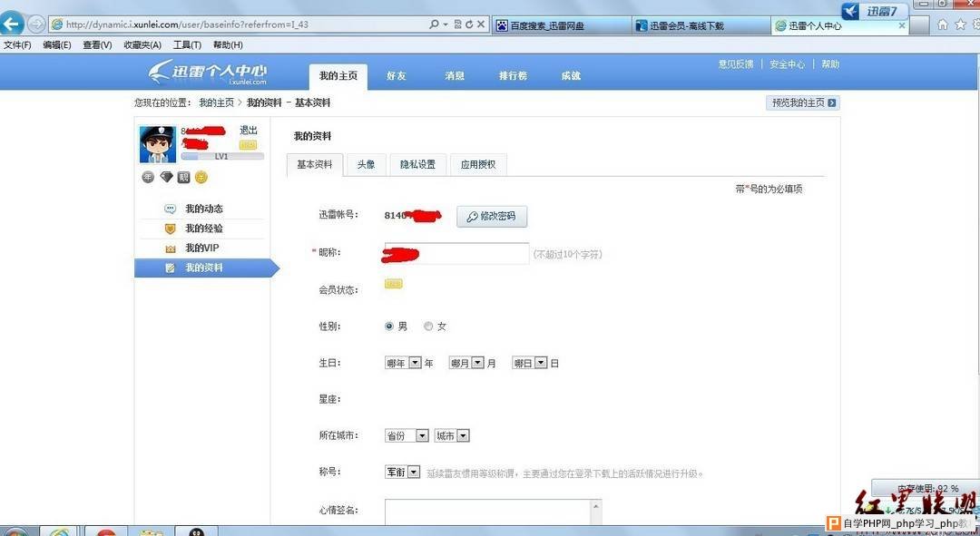Switch to the 隐私设置 tab

coord(417,165)
